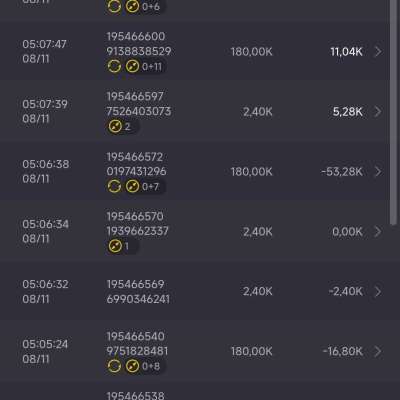
Task: Click the spin icon beside 0+7
Action: [x=132, y=186]
